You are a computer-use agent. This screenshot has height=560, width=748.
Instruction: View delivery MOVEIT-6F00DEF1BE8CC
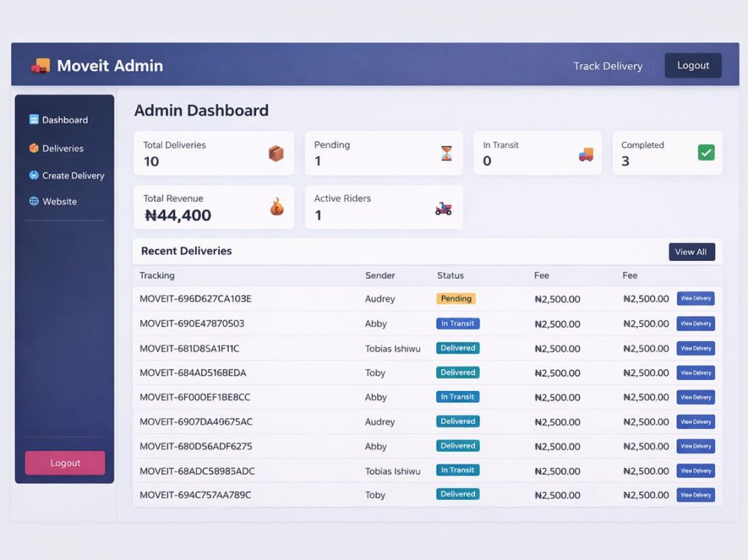[x=696, y=397]
